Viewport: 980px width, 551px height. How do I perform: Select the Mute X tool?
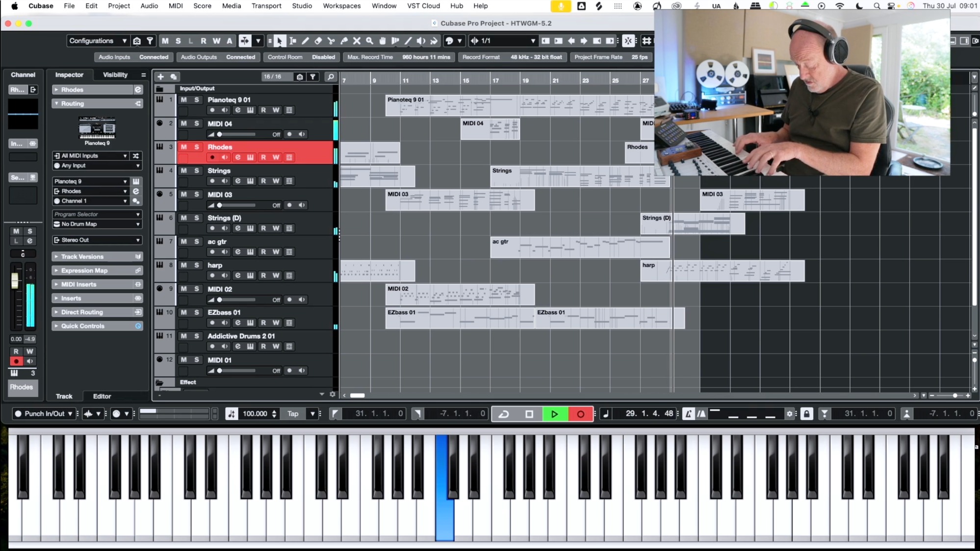[357, 41]
